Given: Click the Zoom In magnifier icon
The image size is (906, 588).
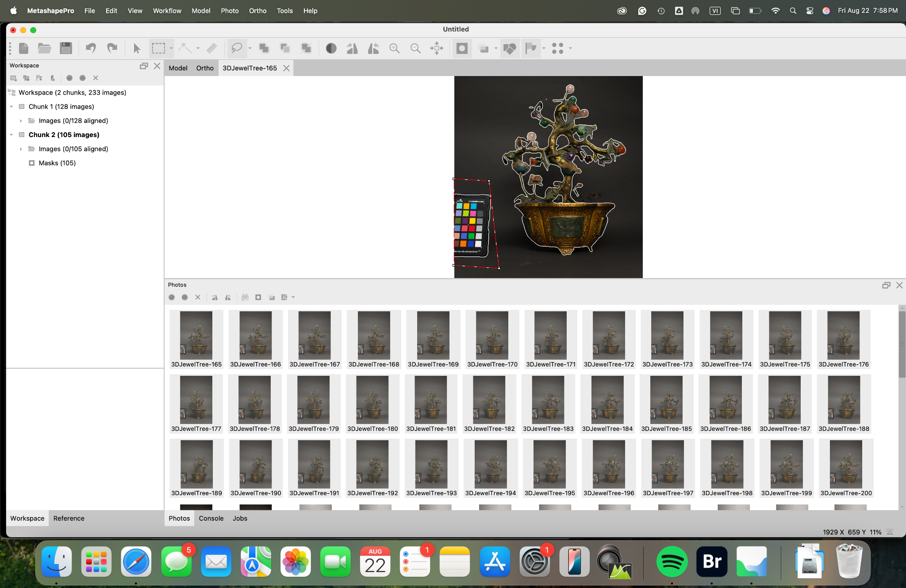Looking at the screenshot, I should click(x=394, y=48).
